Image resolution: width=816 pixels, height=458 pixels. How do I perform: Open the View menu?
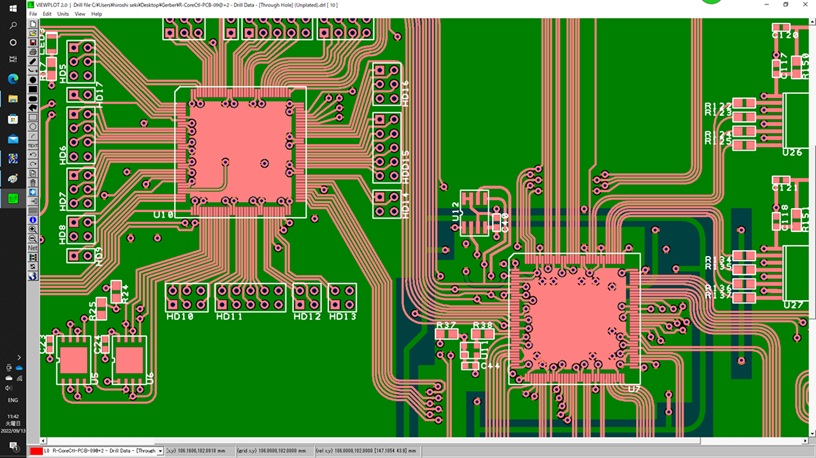(x=80, y=14)
